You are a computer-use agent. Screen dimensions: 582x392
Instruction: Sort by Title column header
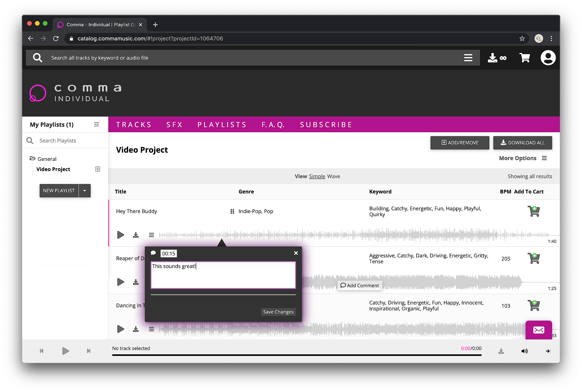coord(120,191)
